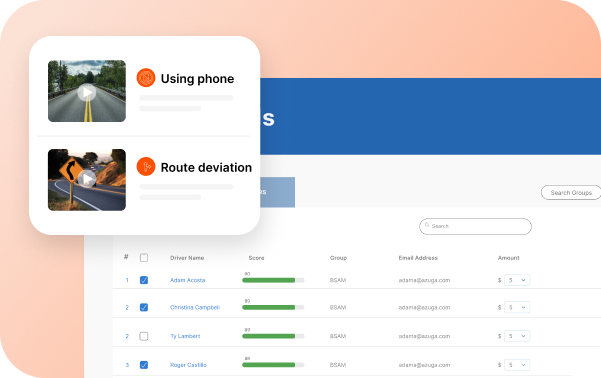Screen dimensions: 601x378
Task: Open Adam Acosta driver link
Action: click(x=187, y=280)
